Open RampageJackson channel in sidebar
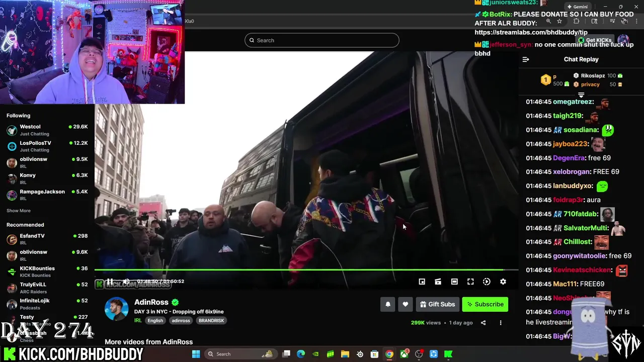644x362 pixels. 47,195
